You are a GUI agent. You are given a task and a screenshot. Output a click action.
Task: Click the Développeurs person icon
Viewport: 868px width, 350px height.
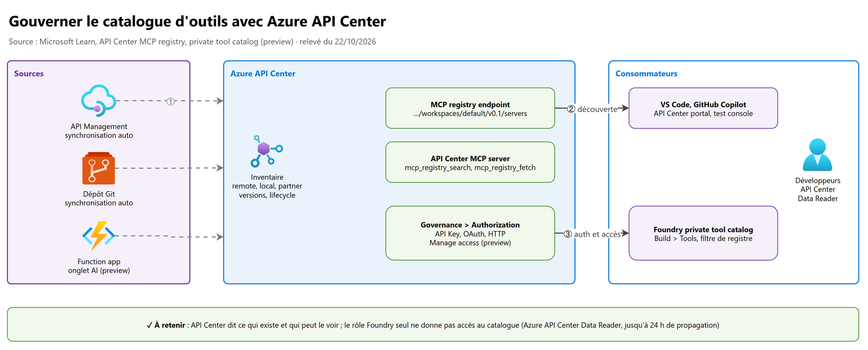(818, 155)
